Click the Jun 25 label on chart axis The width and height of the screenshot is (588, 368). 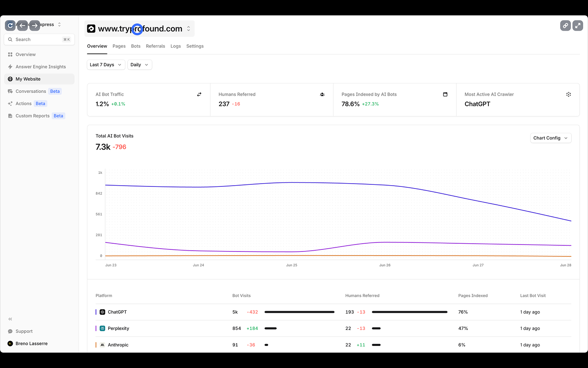[292, 265]
